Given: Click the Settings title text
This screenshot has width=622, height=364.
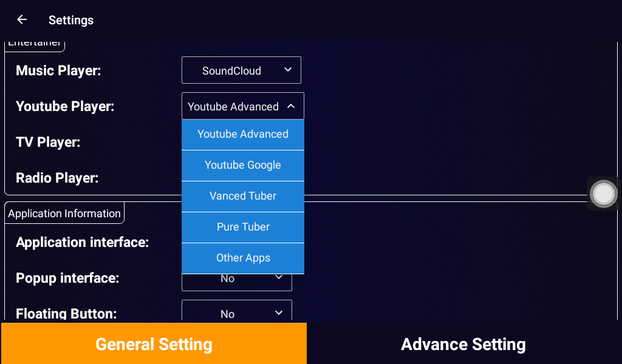Looking at the screenshot, I should click(x=71, y=20).
